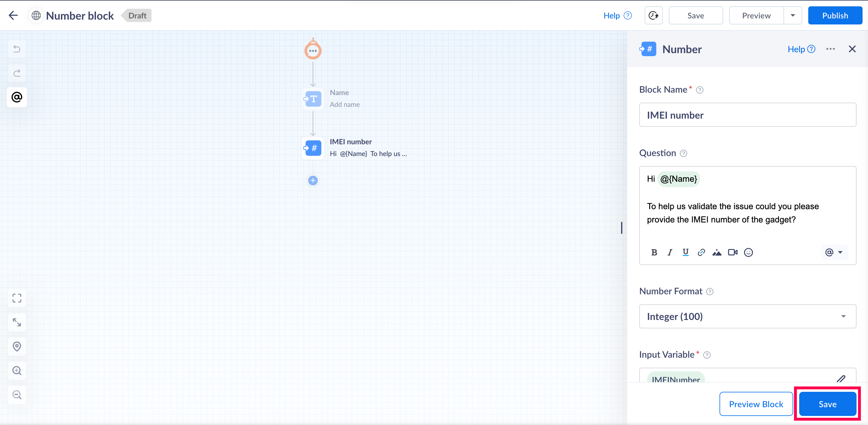Open the three-dots menu in Number panel
The height and width of the screenshot is (425, 868).
click(830, 49)
